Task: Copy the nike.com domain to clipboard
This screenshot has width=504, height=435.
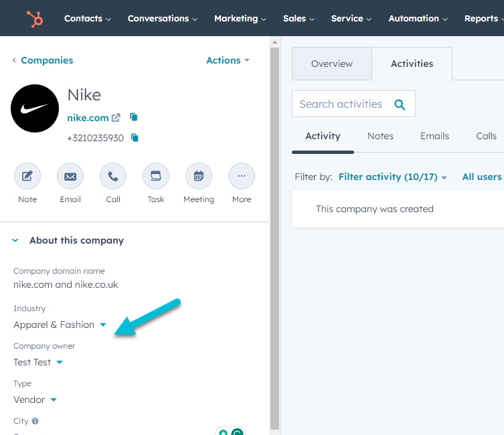Action: 134,117
